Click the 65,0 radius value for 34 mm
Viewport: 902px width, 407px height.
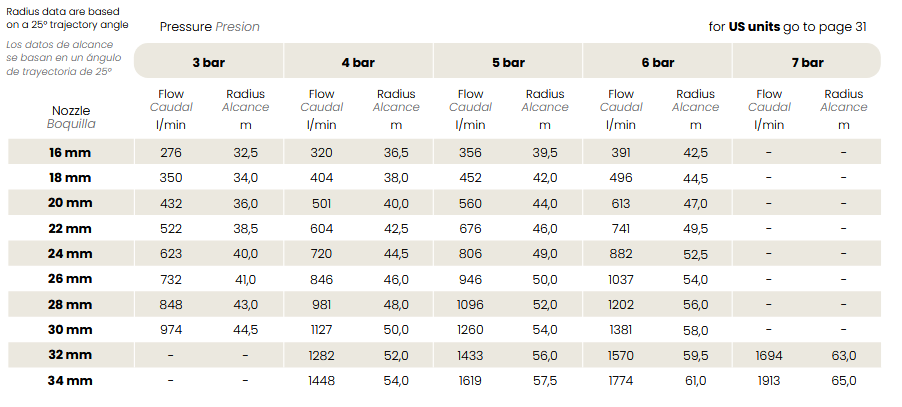click(x=844, y=381)
